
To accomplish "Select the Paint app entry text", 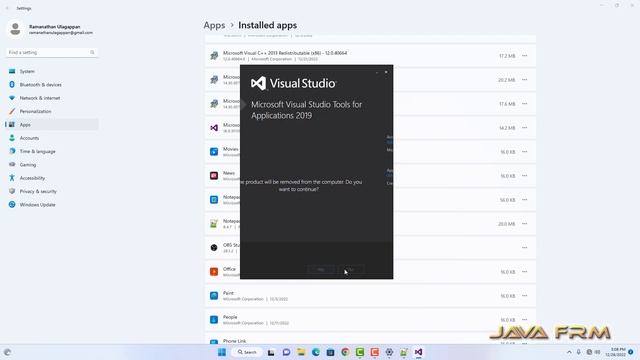I will point(229,293).
